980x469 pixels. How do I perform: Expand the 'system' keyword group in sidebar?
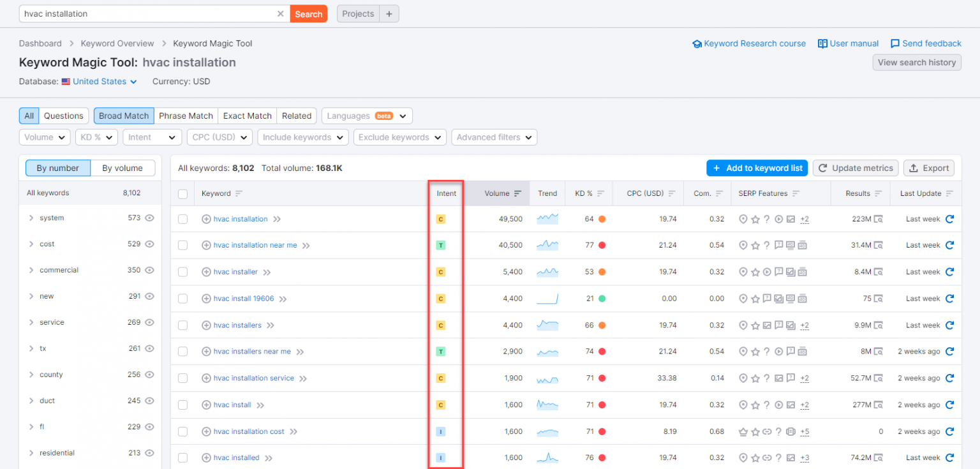30,218
